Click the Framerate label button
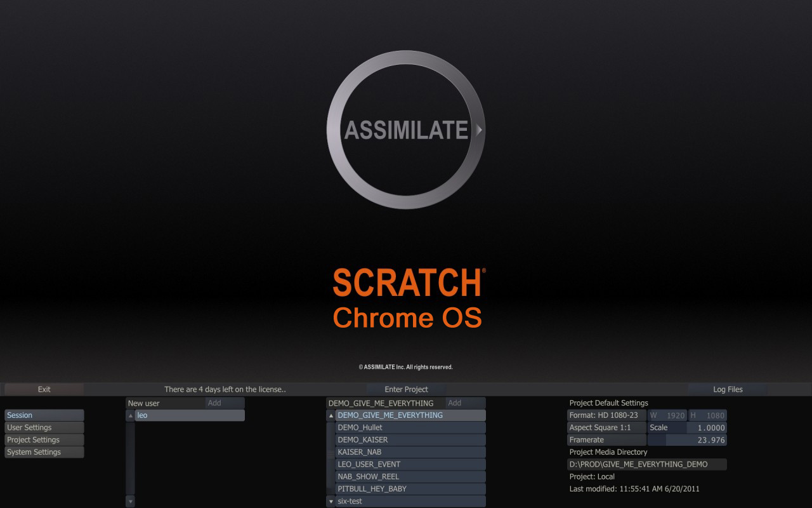This screenshot has height=508, width=812. pos(606,439)
